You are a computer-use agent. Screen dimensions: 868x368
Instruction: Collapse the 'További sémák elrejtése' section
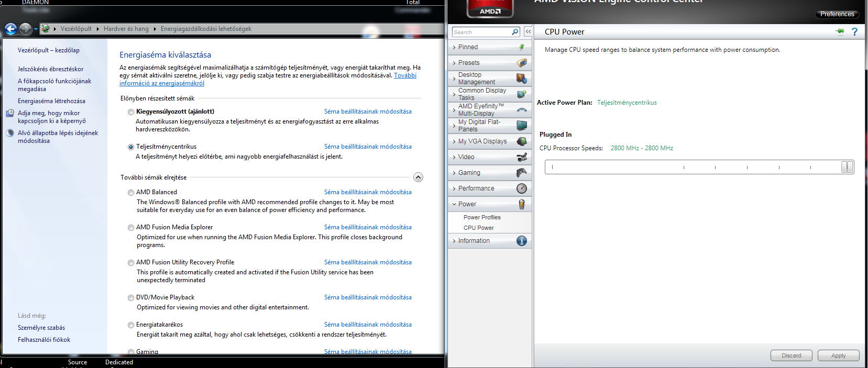click(x=418, y=177)
